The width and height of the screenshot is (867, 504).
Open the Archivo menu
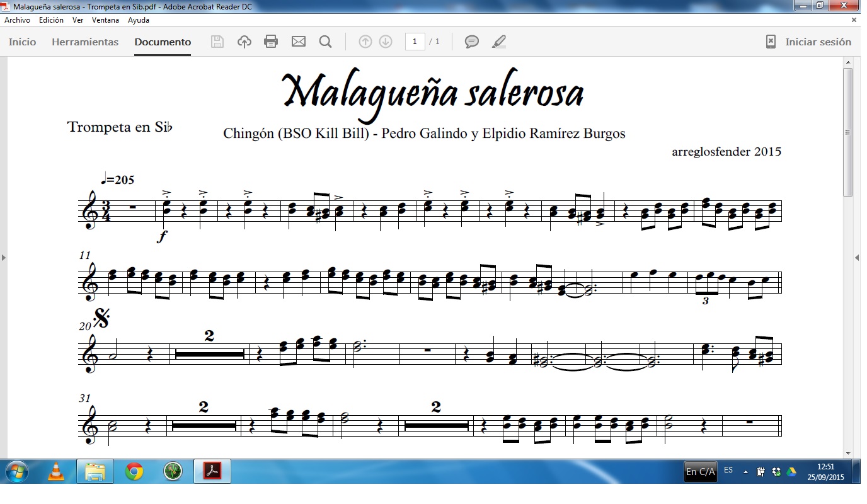tap(17, 20)
